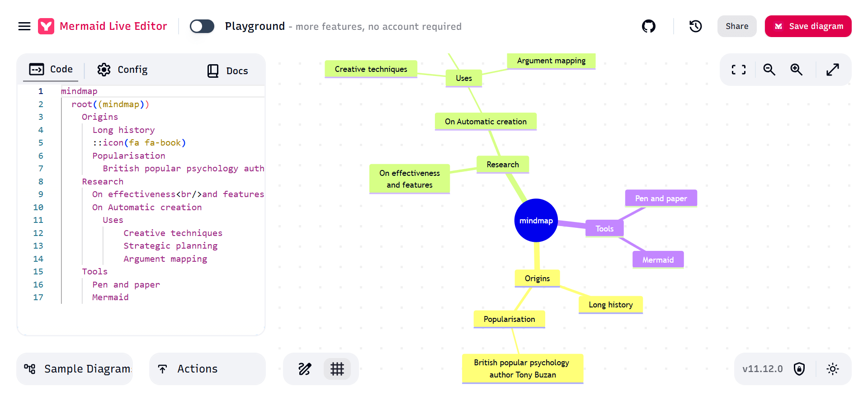Image resolution: width=868 pixels, height=401 pixels.
Task: Click the Creative techniques node
Action: click(371, 69)
